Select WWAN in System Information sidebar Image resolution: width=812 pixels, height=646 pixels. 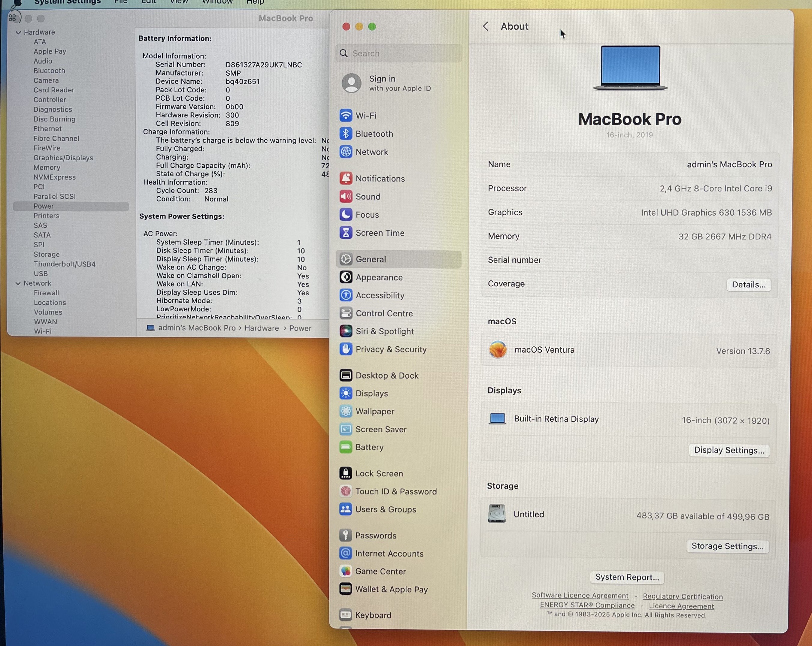click(46, 322)
